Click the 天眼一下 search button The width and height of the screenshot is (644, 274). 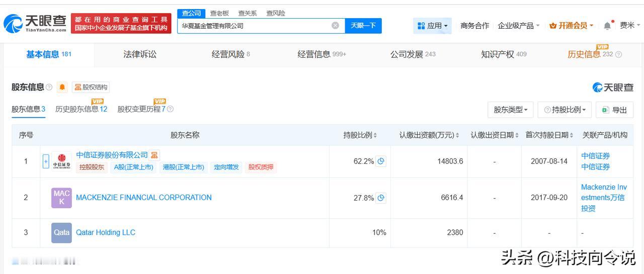pos(363,26)
